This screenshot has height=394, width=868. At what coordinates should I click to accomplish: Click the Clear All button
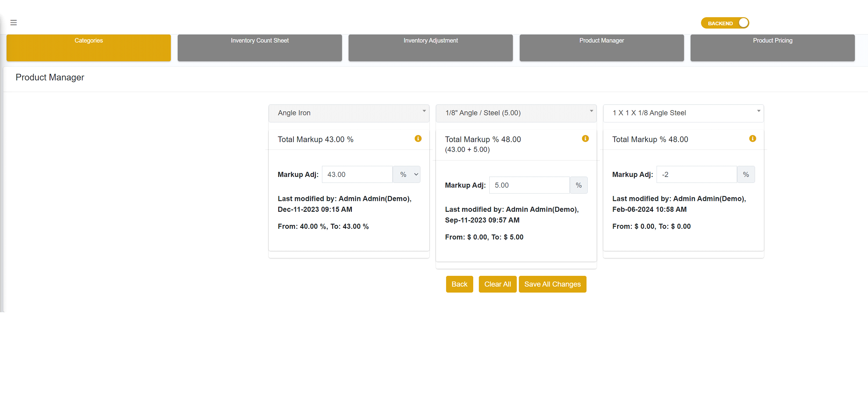[x=497, y=284]
